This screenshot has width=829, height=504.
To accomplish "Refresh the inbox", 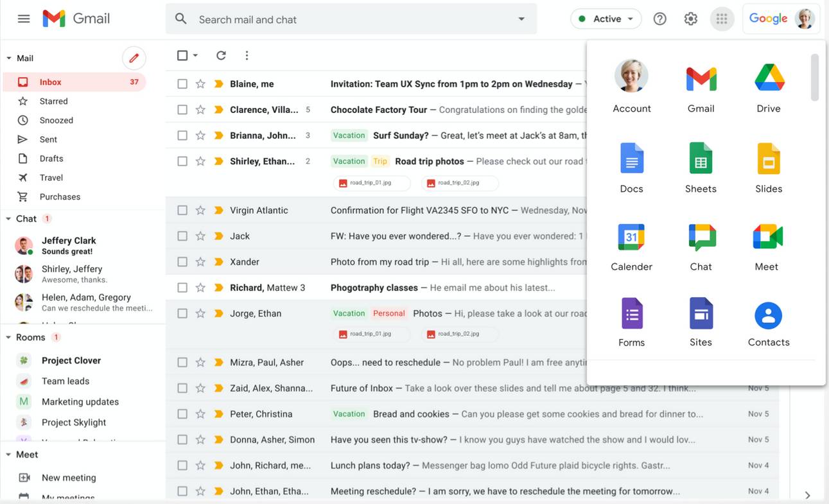I will point(221,55).
